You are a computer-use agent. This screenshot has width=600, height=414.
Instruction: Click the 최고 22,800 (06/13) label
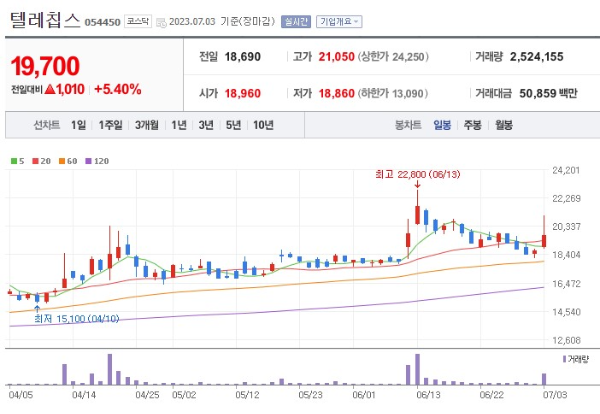[x=417, y=174]
